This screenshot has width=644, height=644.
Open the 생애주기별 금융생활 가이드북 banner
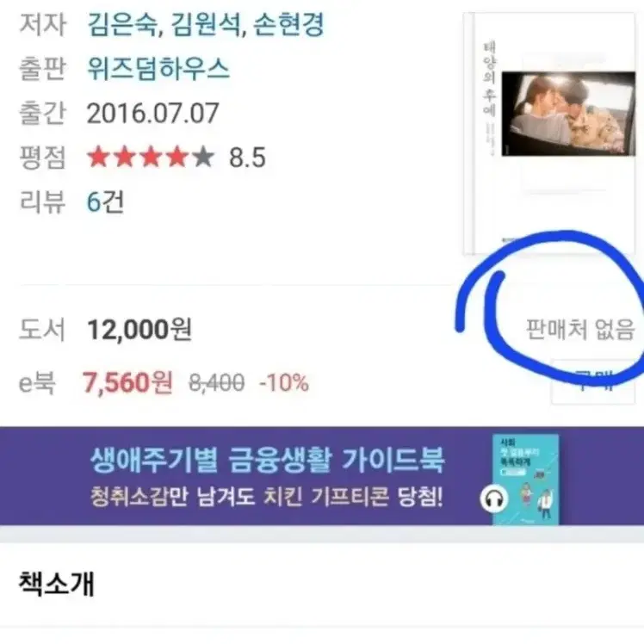pyautogui.click(x=322, y=476)
